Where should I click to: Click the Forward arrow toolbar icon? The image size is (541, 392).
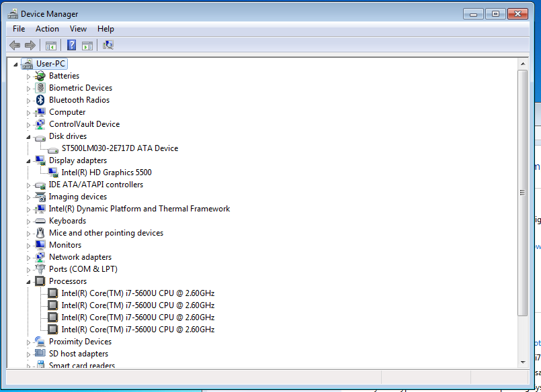pos(30,45)
